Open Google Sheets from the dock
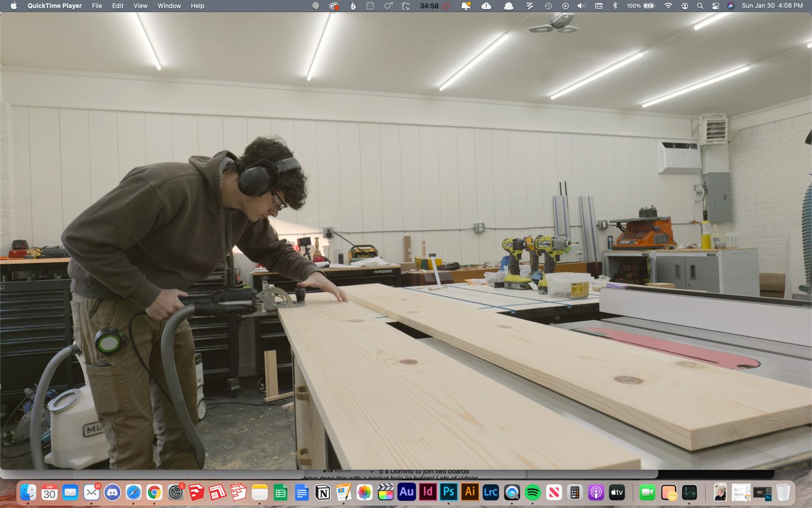Viewport: 812px width, 508px height. [280, 492]
